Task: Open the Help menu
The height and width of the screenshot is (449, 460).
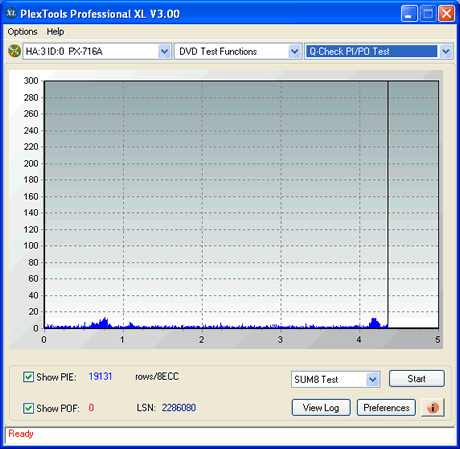Action: [55, 32]
